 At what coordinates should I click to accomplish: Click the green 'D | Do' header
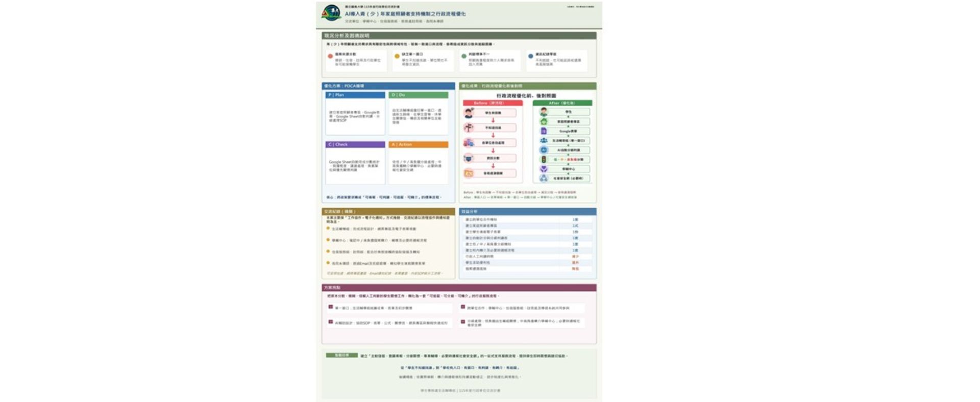pyautogui.click(x=419, y=95)
